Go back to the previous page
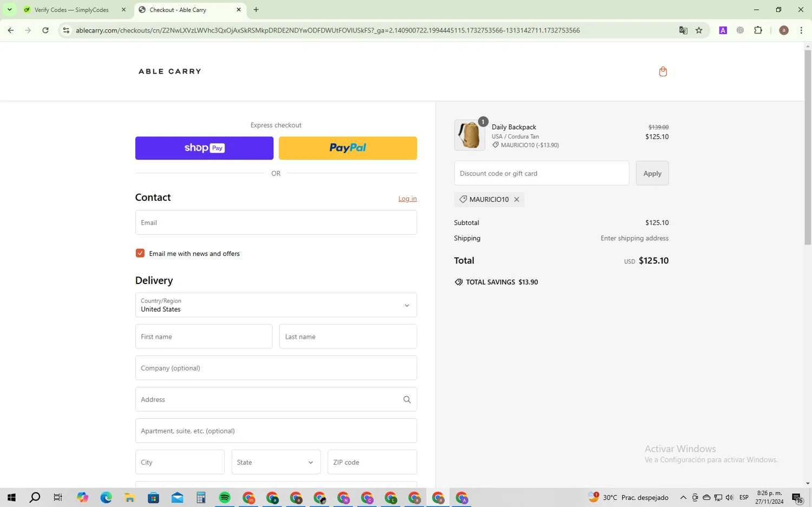The width and height of the screenshot is (812, 507). pos(11,30)
